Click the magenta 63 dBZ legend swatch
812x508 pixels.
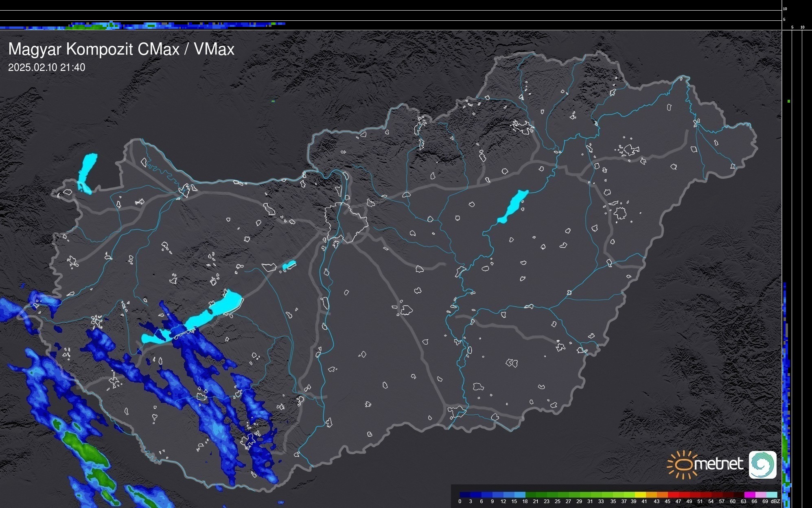pyautogui.click(x=749, y=495)
